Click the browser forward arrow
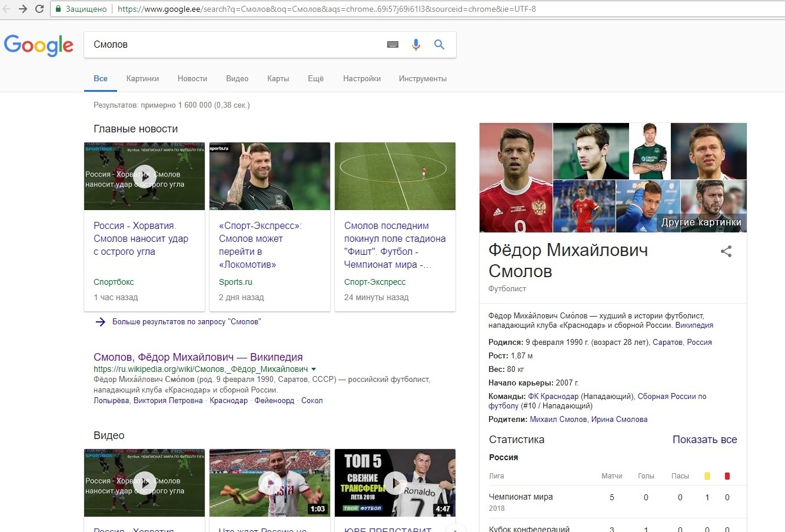This screenshot has width=785, height=532. coord(23,9)
